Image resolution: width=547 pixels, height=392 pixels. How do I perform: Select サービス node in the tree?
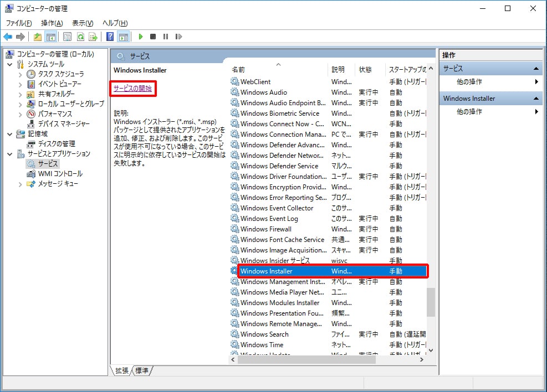tap(48, 164)
